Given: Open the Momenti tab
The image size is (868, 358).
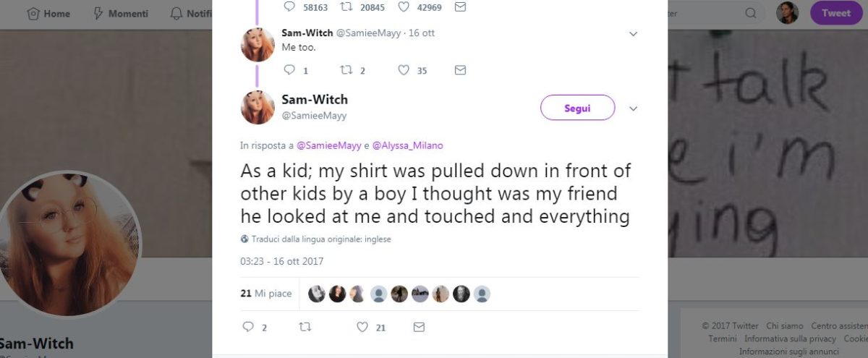Looking at the screenshot, I should click(120, 14).
